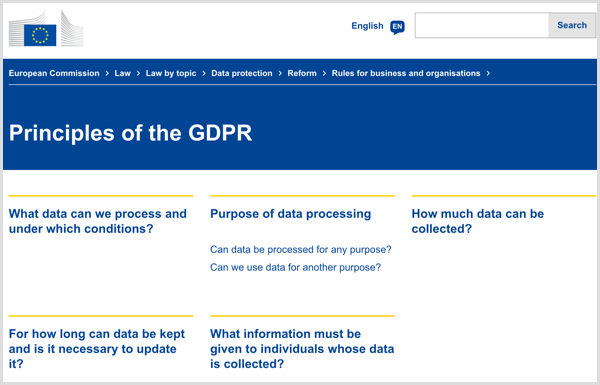Select the Reform breadcrumb link
Image resolution: width=600 pixels, height=385 pixels.
tap(302, 73)
